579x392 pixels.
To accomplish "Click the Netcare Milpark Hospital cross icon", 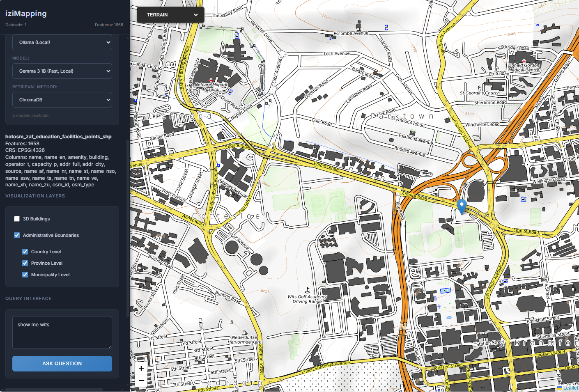I will pyautogui.click(x=211, y=80).
